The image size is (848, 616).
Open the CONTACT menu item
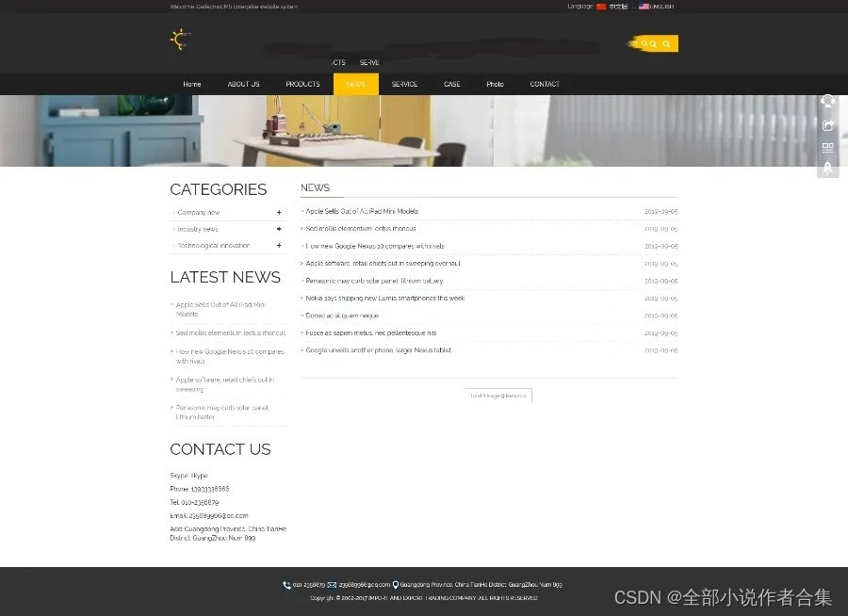pos(545,84)
